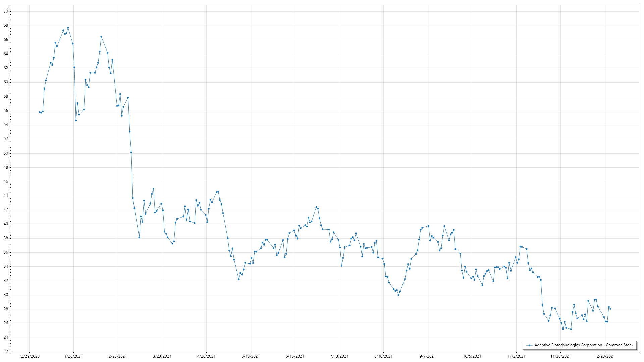Click the second peak data point near 66.5
Screen dimensions: 644x362
pyautogui.click(x=101, y=37)
